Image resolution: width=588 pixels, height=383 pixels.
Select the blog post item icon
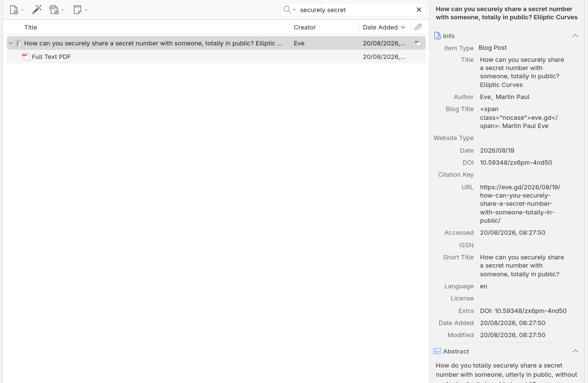18,43
